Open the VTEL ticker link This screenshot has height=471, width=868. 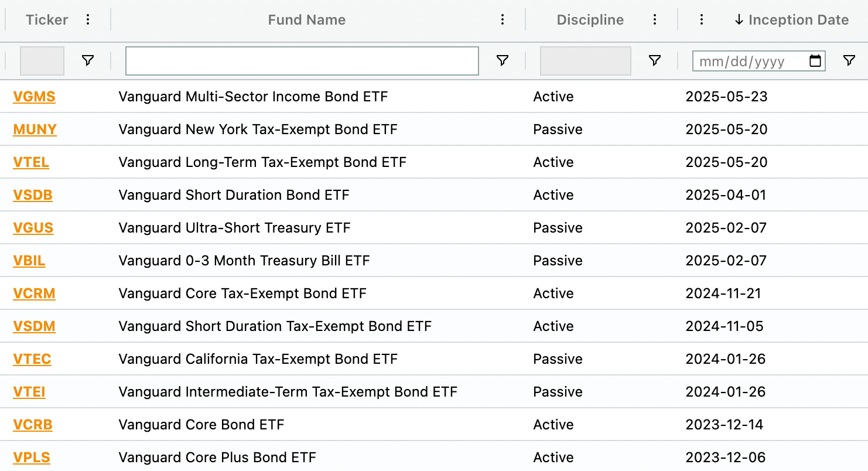31,162
